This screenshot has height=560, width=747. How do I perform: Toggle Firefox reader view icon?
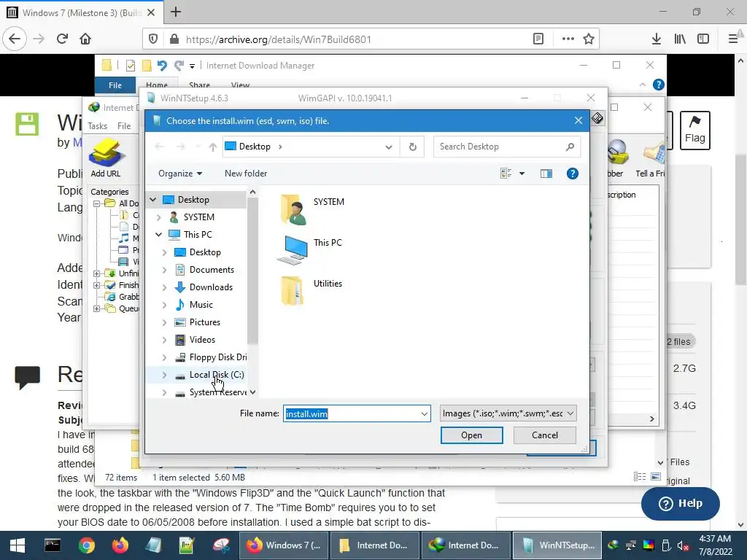tap(538, 39)
